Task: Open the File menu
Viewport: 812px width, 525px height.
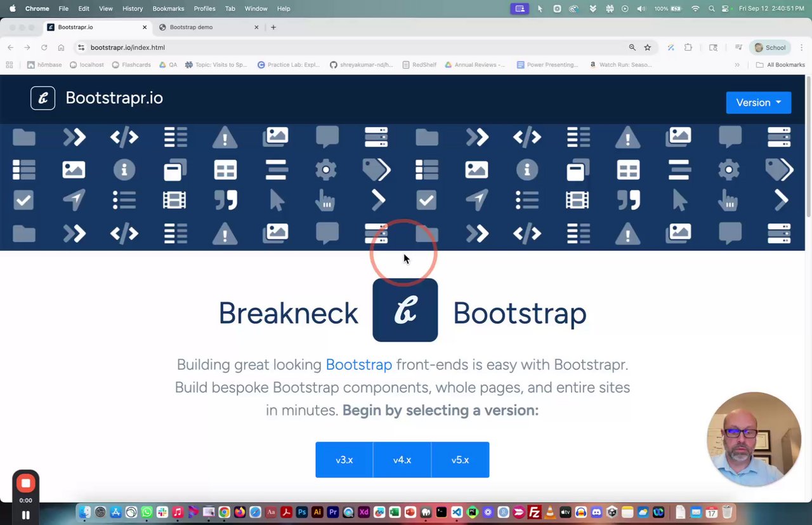Action: click(63, 9)
